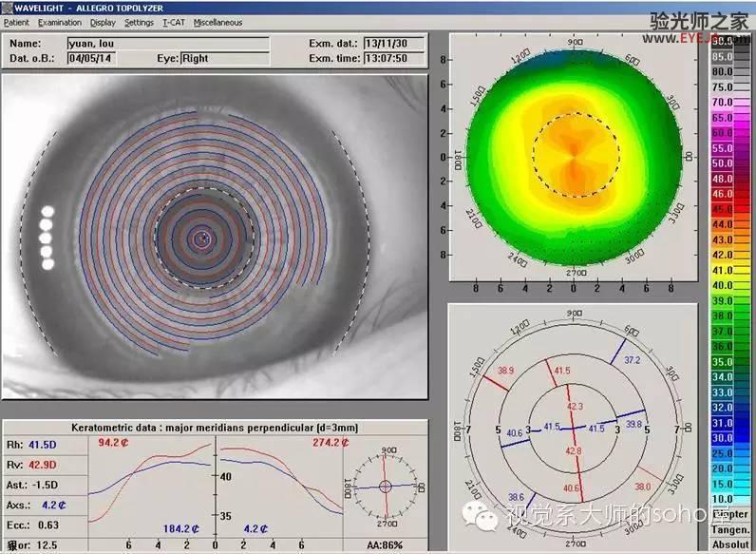Click the exam time field
This screenshot has height=554, width=756.
pyautogui.click(x=394, y=58)
